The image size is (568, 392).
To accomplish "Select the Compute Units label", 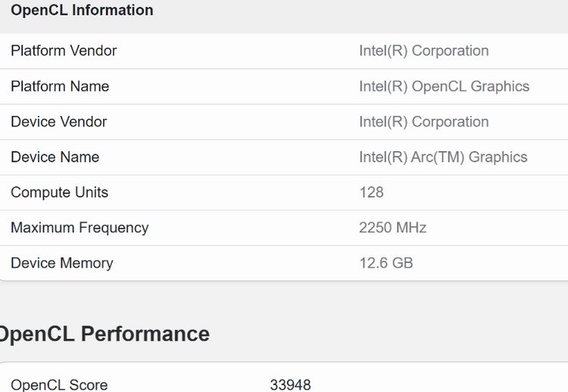I will [x=59, y=192].
